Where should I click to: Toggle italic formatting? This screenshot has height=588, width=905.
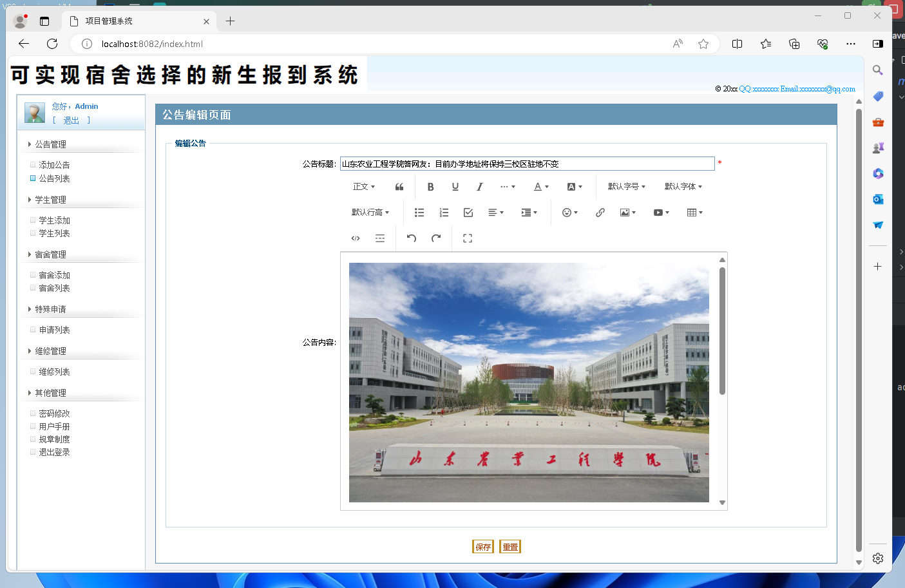tap(479, 186)
